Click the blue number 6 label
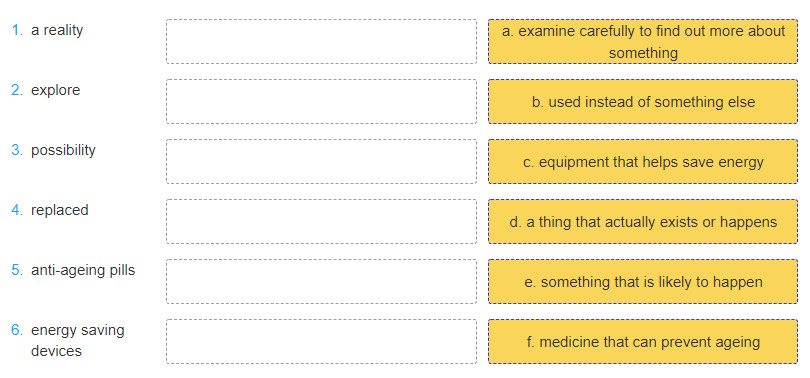 pos(17,330)
